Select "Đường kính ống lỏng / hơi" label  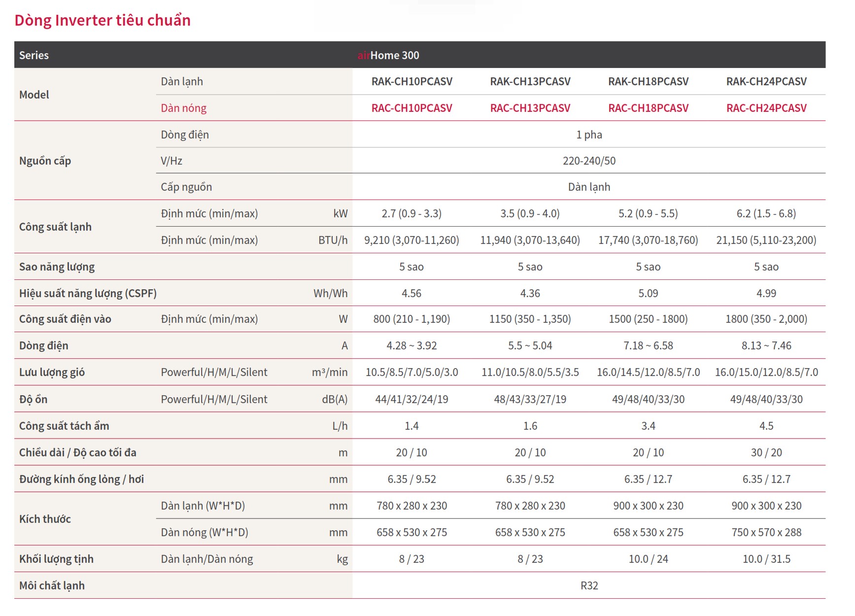(x=81, y=479)
